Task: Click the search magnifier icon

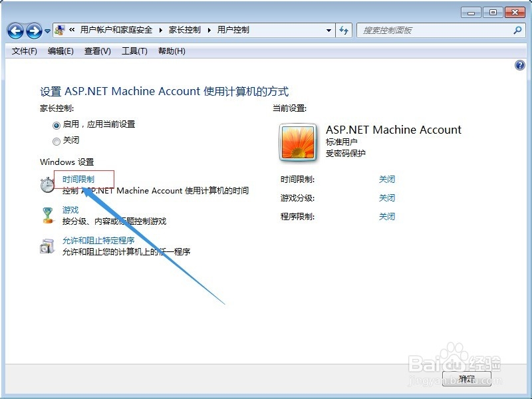Action: pyautogui.click(x=517, y=31)
